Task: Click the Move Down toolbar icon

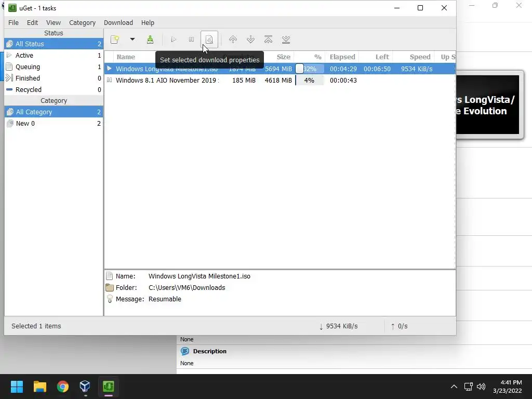Action: click(250, 39)
